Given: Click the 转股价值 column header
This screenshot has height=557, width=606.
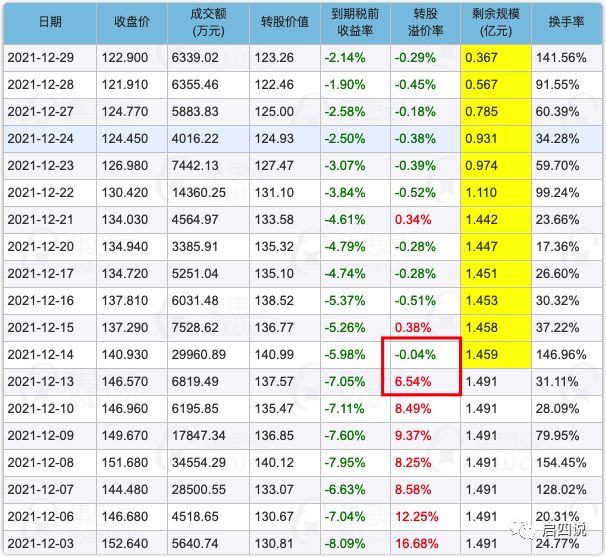Looking at the screenshot, I should (x=285, y=23).
